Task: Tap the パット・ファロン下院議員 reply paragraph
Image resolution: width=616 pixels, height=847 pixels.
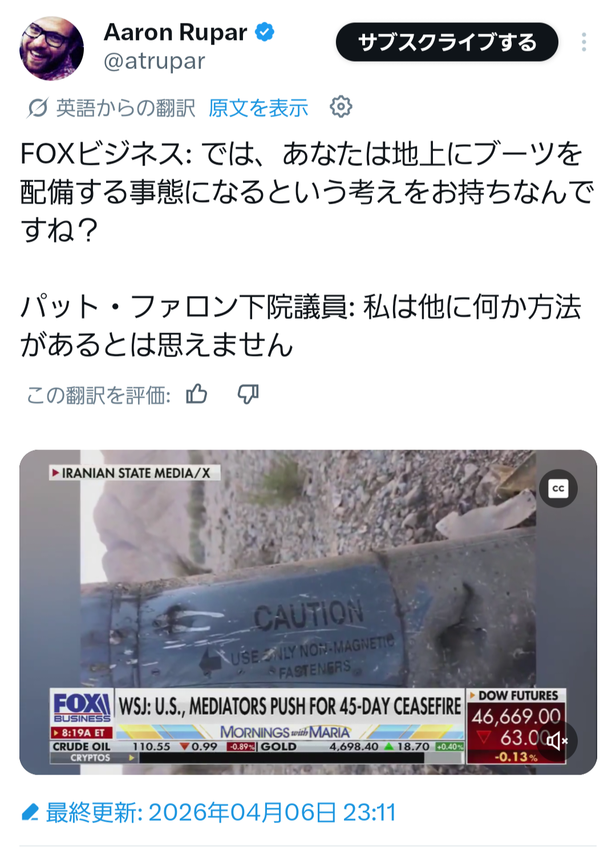Action: tap(301, 326)
